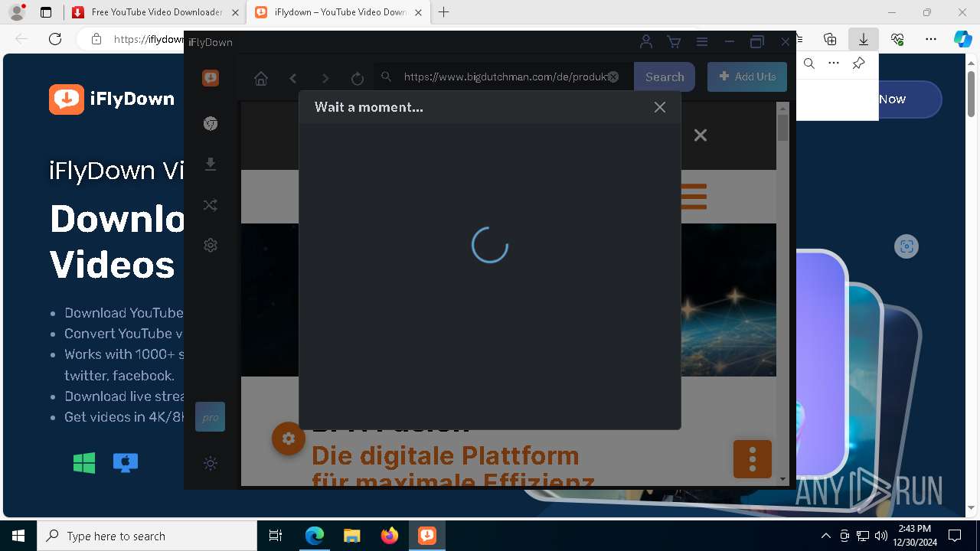Open the volume icon in system tray

pos(880,536)
